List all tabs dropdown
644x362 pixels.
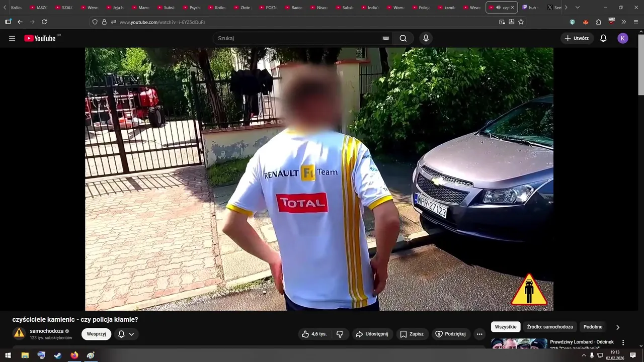pyautogui.click(x=577, y=8)
